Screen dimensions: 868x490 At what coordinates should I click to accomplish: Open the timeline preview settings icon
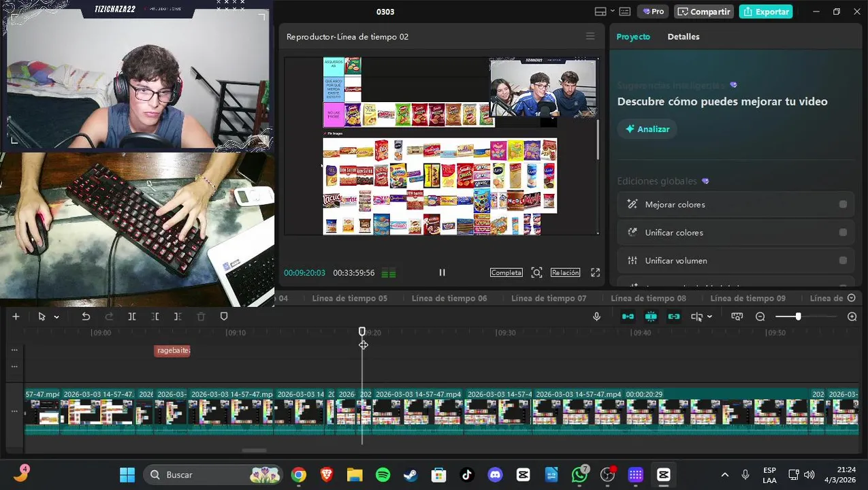pyautogui.click(x=737, y=316)
